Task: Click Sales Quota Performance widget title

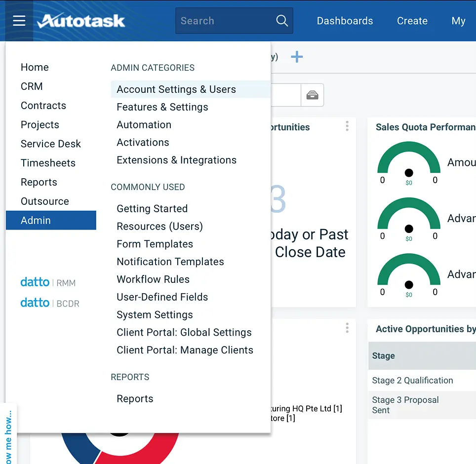Action: pyautogui.click(x=426, y=127)
